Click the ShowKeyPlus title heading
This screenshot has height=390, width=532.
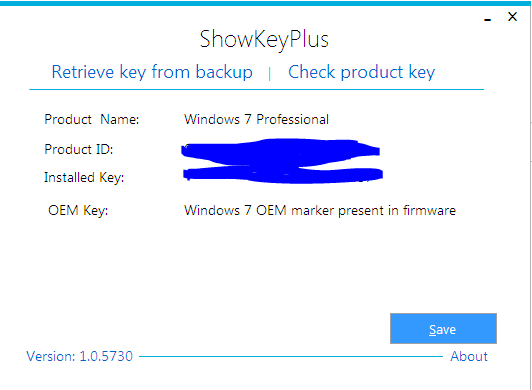(x=264, y=39)
